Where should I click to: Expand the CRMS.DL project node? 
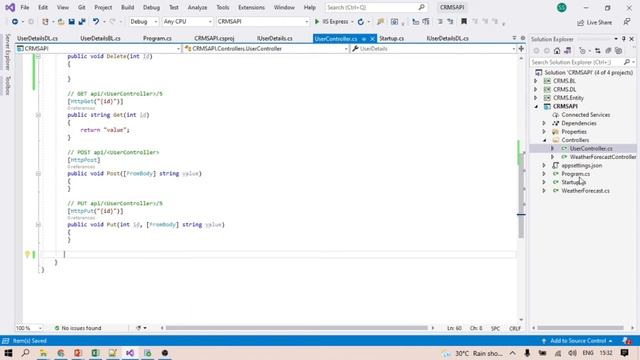click(536, 89)
